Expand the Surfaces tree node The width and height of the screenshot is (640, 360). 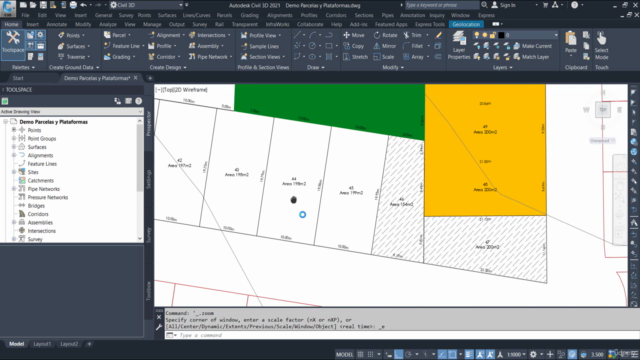tap(14, 147)
